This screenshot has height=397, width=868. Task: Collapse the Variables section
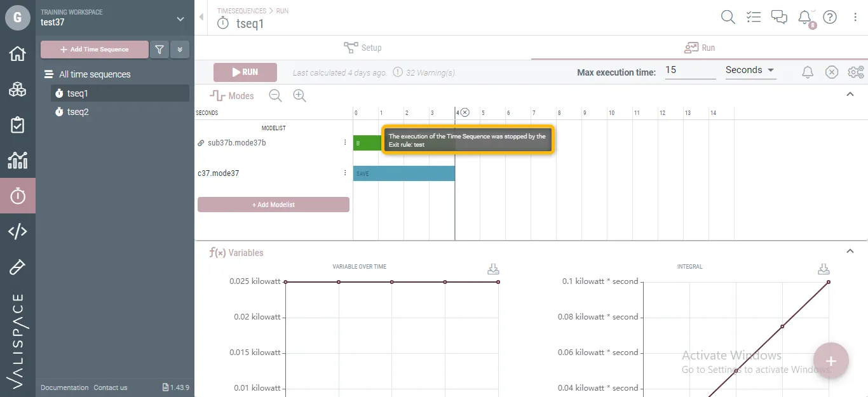(850, 252)
